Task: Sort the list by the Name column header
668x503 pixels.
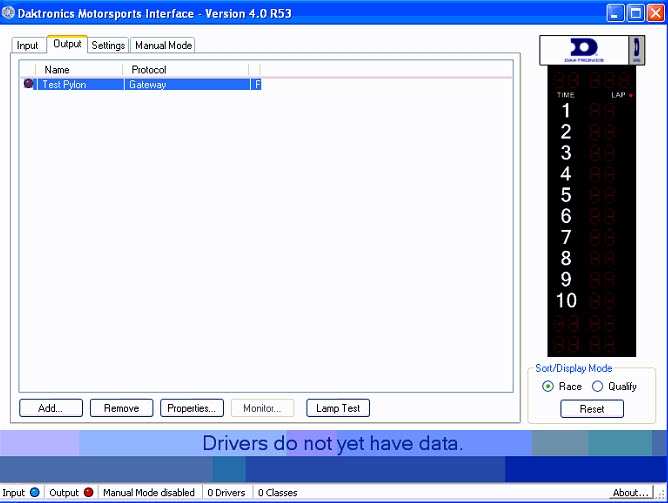Action: 80,70
